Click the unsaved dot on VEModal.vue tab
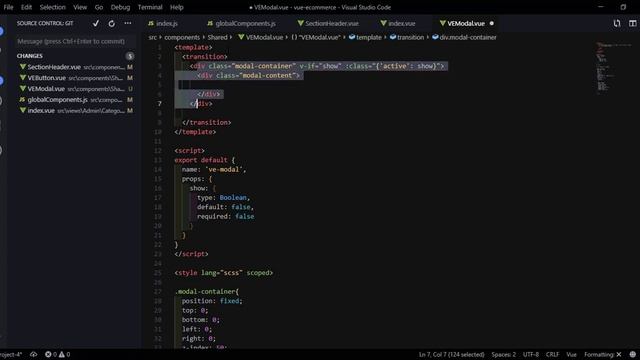 click(491, 24)
